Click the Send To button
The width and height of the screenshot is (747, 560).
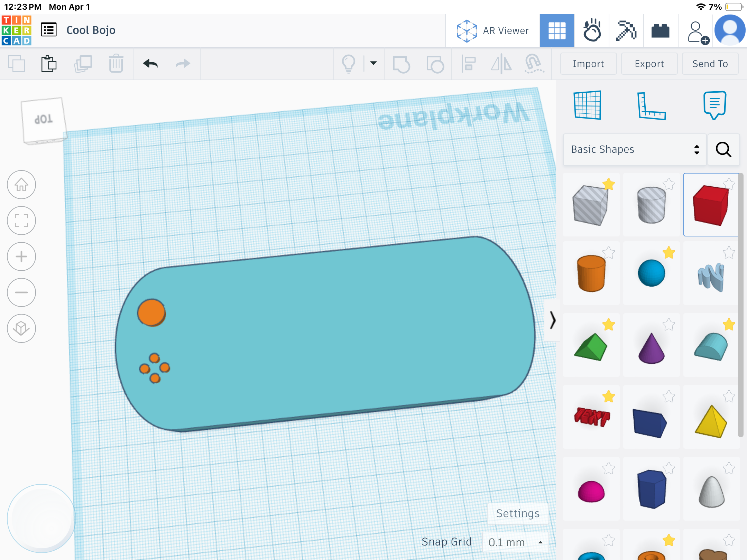click(x=710, y=64)
